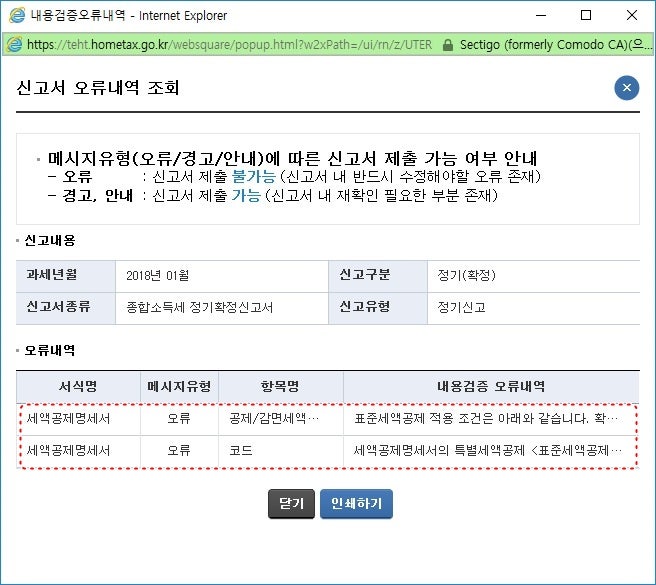Screen dimensions: 656x585
Task: Select the 항목명 column header
Action: pos(280,386)
